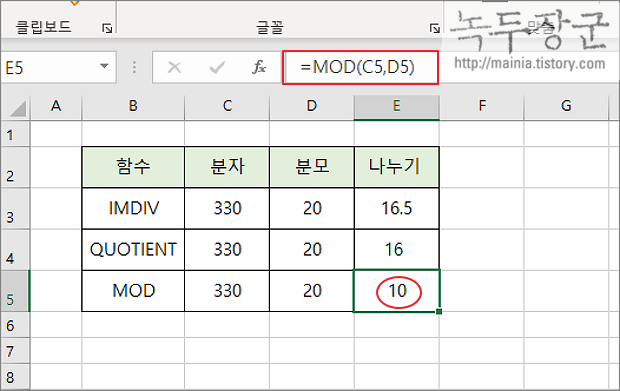Select the QUOTIENT cell
The width and height of the screenshot is (620, 391).
pos(133,249)
